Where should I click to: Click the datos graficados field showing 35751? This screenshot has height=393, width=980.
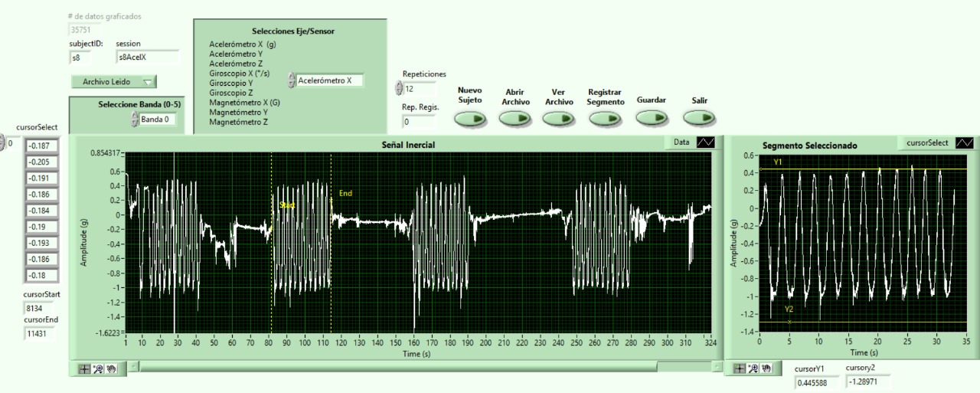(85, 30)
